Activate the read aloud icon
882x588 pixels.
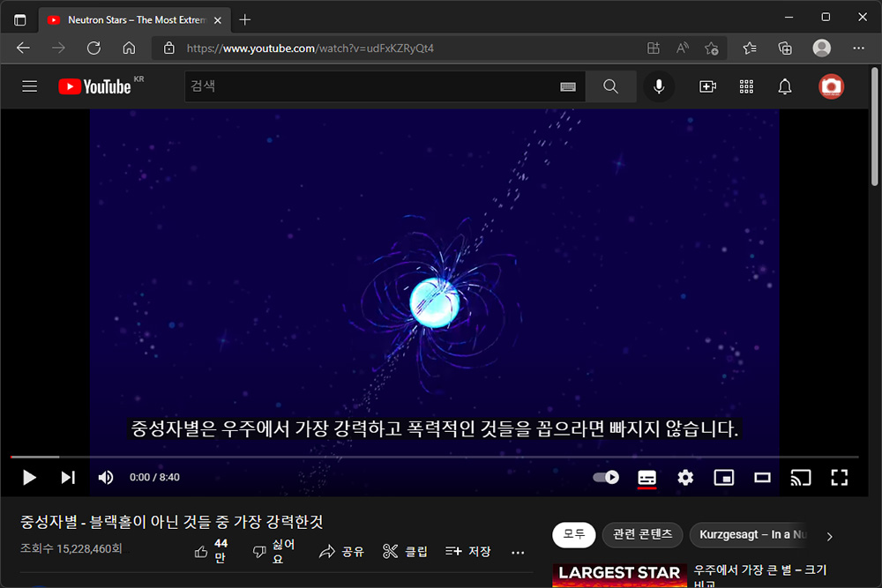[x=683, y=48]
